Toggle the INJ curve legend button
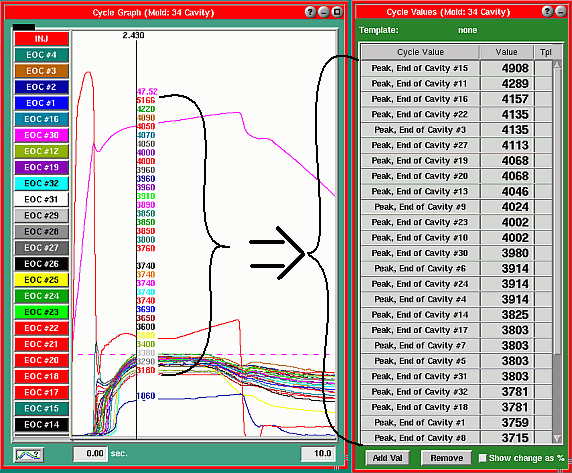 tap(42, 39)
